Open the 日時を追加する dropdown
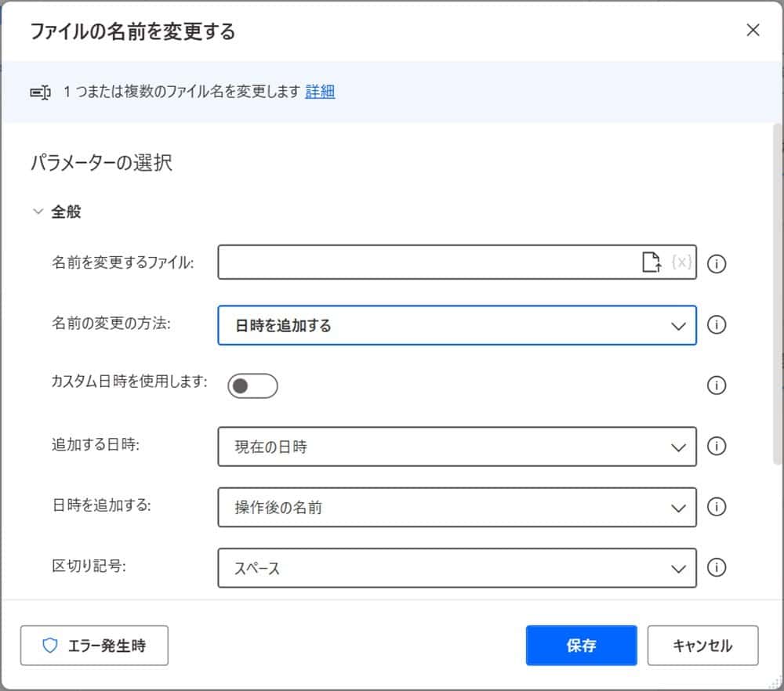784x691 pixels. [x=679, y=507]
